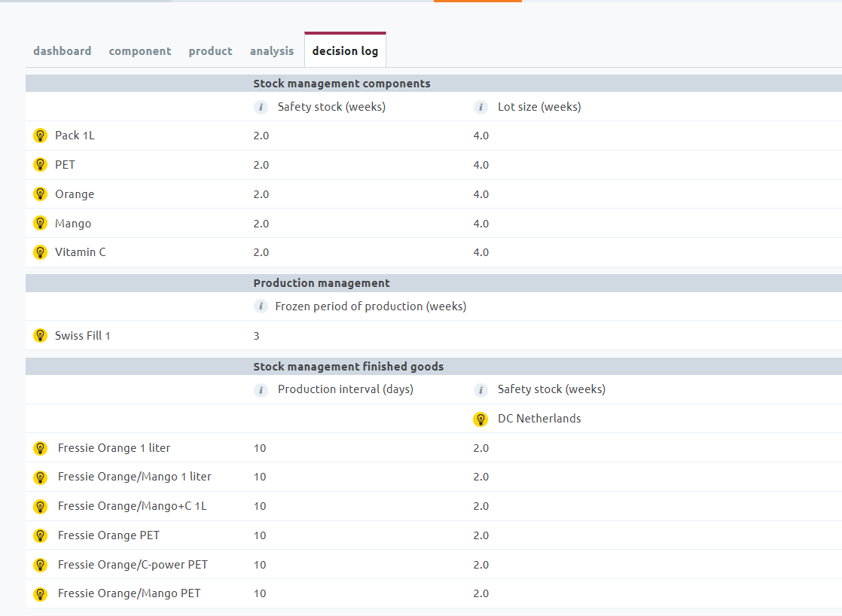Click the Stock management components header

pos(341,84)
